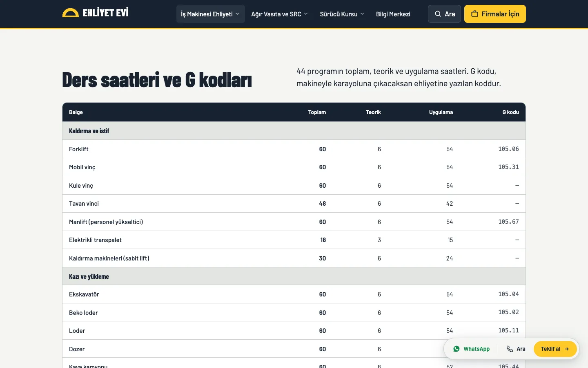Select the Kaldırma ve istif group row
This screenshot has height=368, width=588.
pos(294,131)
